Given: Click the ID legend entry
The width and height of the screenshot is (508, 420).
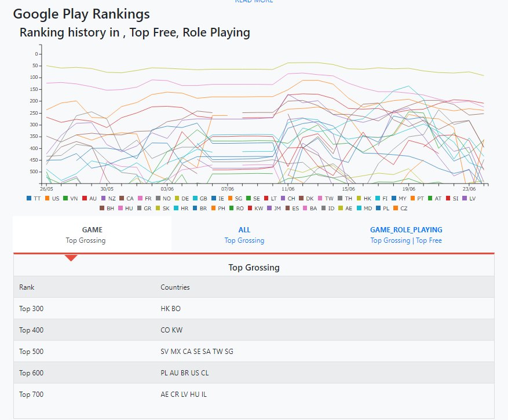Looking at the screenshot, I should (x=327, y=209).
